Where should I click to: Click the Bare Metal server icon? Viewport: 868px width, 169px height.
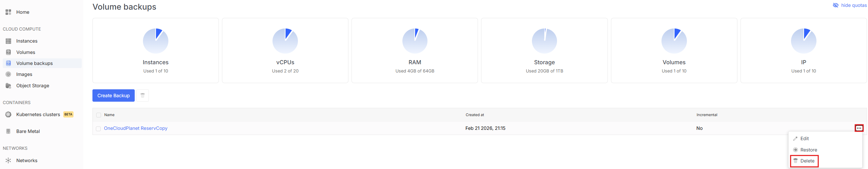tap(8, 131)
